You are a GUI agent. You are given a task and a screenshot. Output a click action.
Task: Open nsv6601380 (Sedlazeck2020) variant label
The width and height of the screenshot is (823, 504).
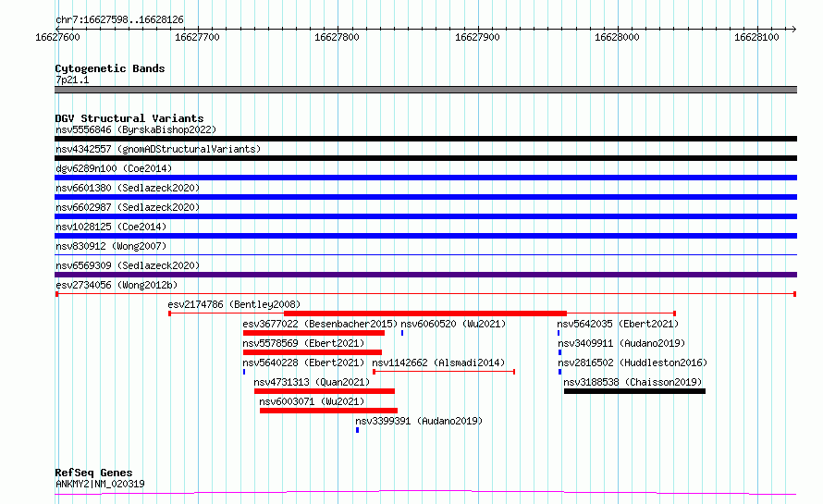[128, 188]
